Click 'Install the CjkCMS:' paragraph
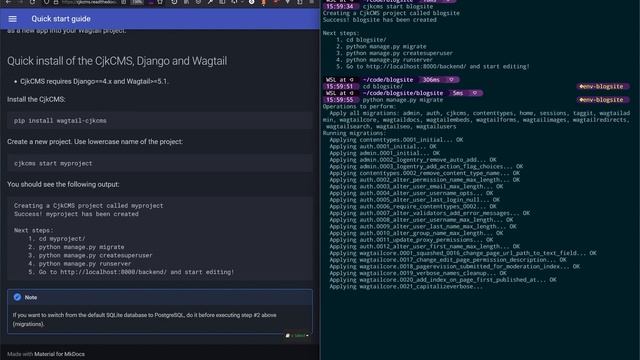The image size is (640, 360). (x=36, y=99)
